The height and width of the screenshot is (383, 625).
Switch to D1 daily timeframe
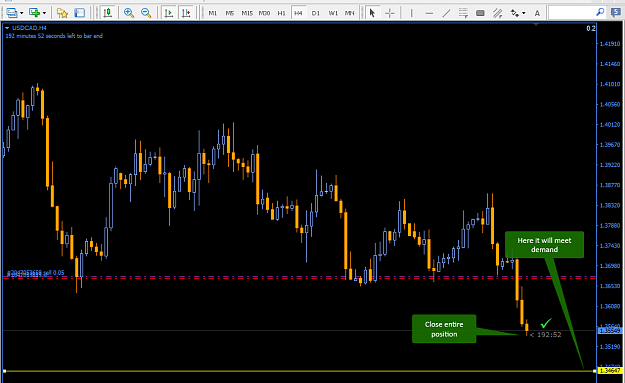[x=316, y=13]
